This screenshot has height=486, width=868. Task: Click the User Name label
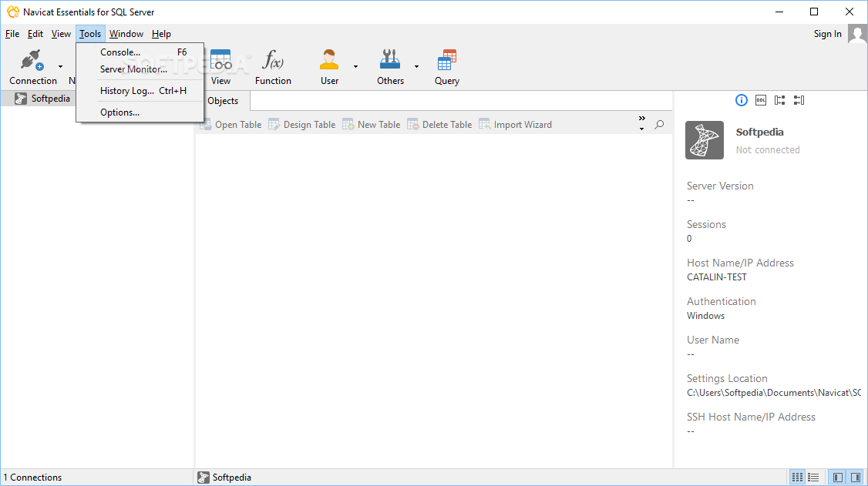point(713,340)
